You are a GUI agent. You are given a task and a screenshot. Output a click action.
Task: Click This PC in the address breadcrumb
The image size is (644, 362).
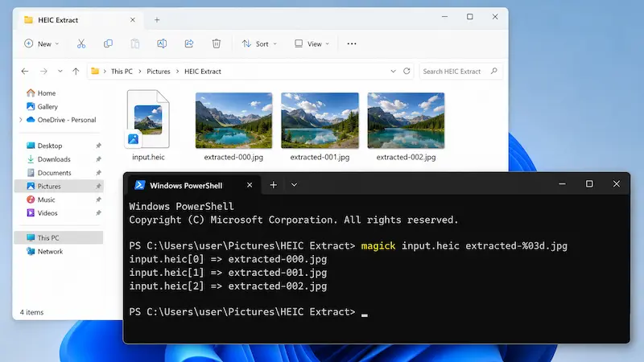pyautogui.click(x=122, y=72)
